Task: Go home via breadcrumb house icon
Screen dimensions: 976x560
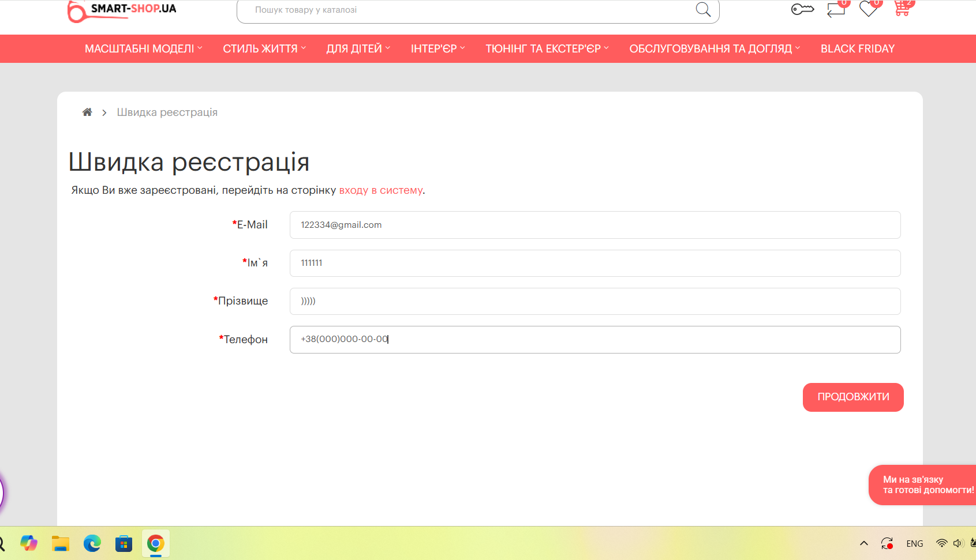Action: point(87,112)
